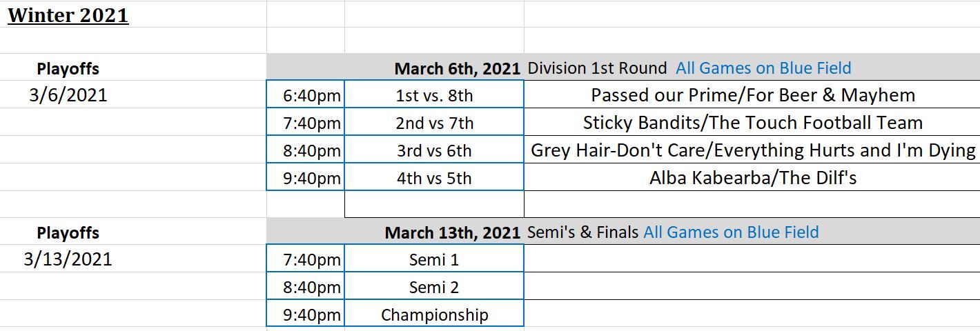Click the 3/6/2021 date cell
980x331 pixels.
click(68, 95)
